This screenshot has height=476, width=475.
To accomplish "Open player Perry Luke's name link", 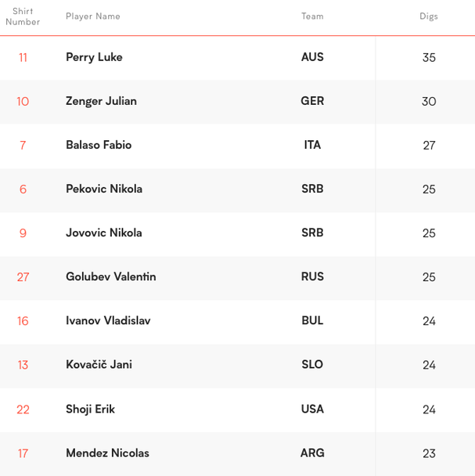I will [x=94, y=57].
